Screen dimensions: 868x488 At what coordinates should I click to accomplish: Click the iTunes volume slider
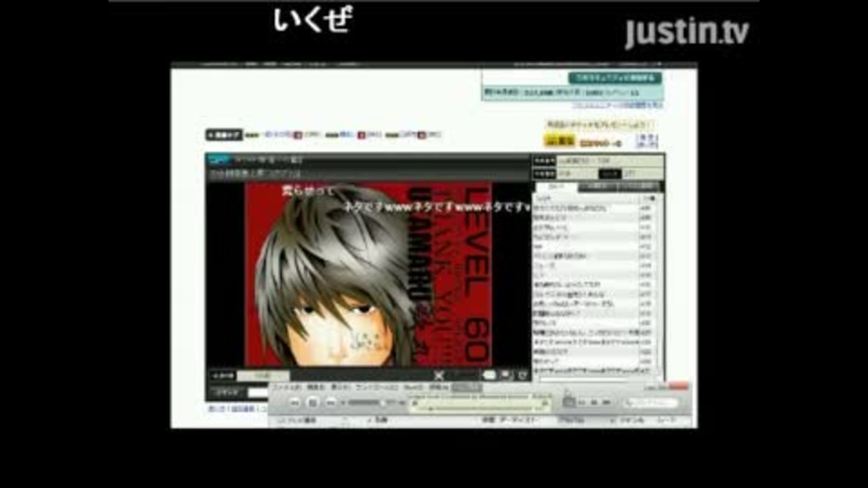373,403
